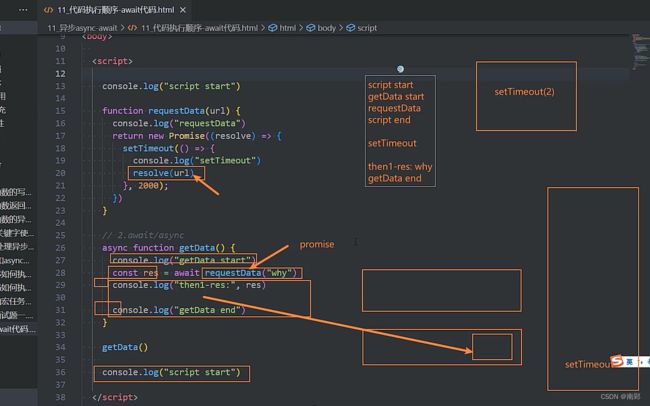Open the script breadcrumb symbol
The image size is (650, 406).
[367, 28]
